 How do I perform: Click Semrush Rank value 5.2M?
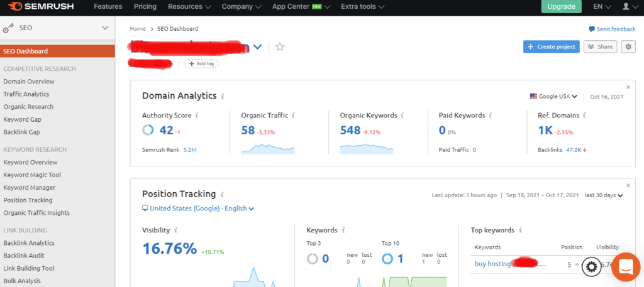190,149
